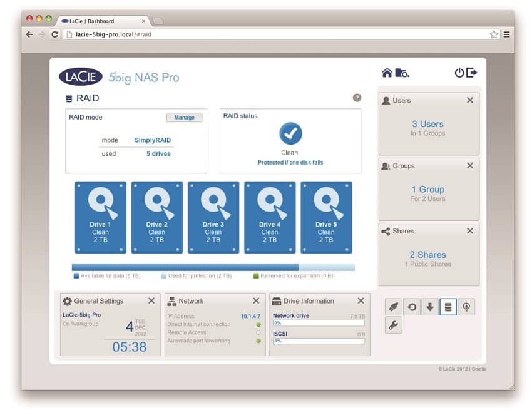Select the Drive 1 disk tile
The height and width of the screenshot is (415, 532).
pos(100,217)
